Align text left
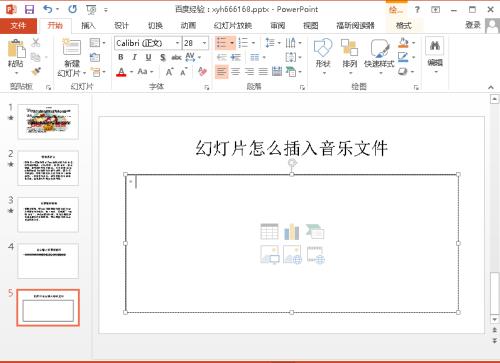The image size is (500, 363). [222, 71]
